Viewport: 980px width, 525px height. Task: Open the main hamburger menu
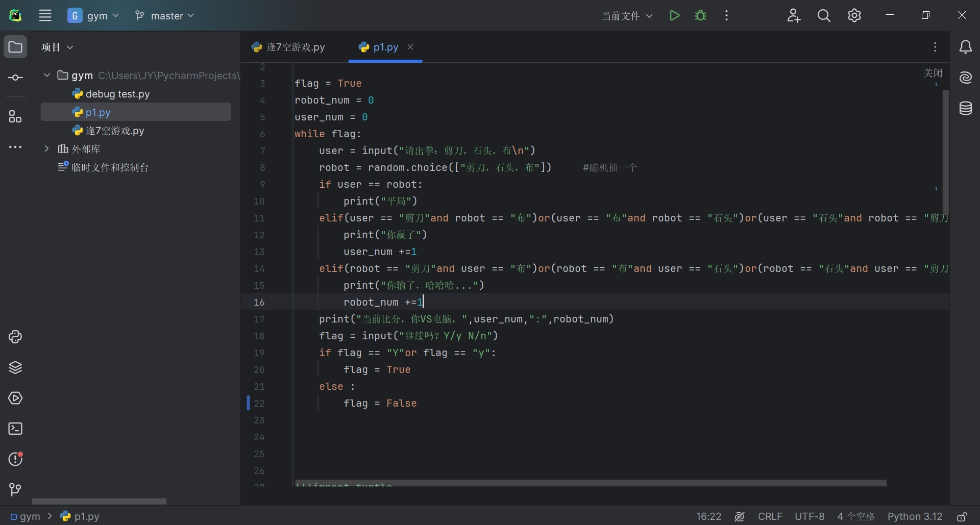point(45,15)
